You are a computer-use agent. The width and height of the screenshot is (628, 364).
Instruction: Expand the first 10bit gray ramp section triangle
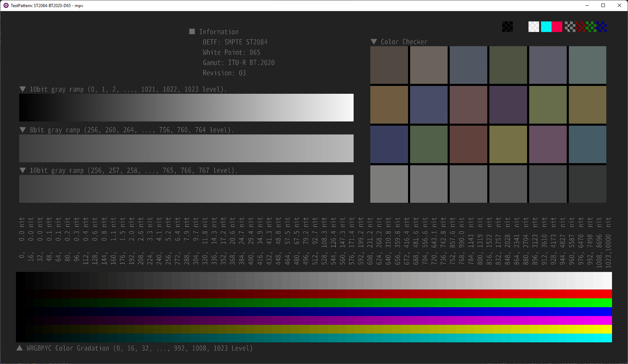(23, 89)
